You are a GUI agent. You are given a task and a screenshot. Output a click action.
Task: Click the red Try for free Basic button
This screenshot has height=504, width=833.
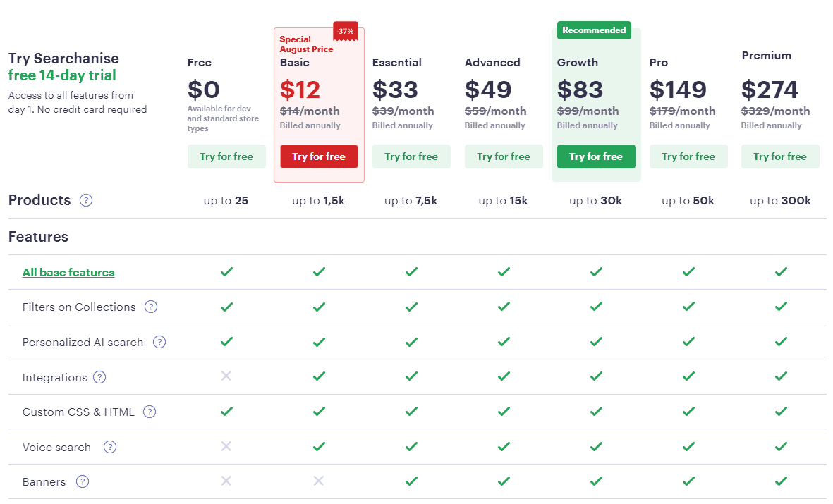click(x=319, y=156)
